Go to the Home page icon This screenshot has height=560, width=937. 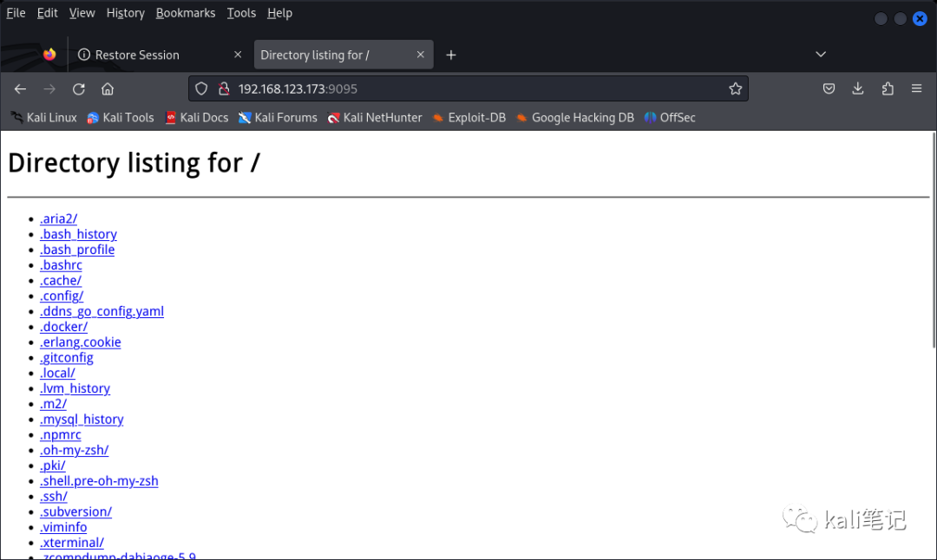[108, 88]
